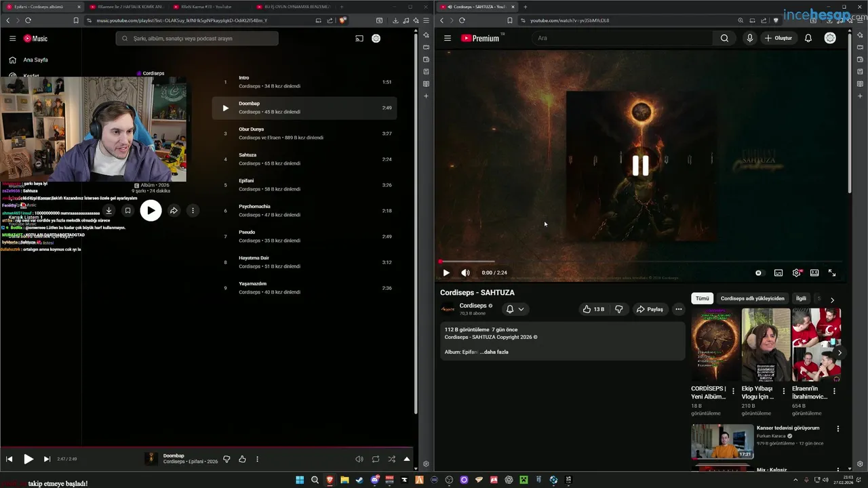The height and width of the screenshot is (488, 868).
Task: Skip to previous track in Music player bar
Action: point(9,459)
